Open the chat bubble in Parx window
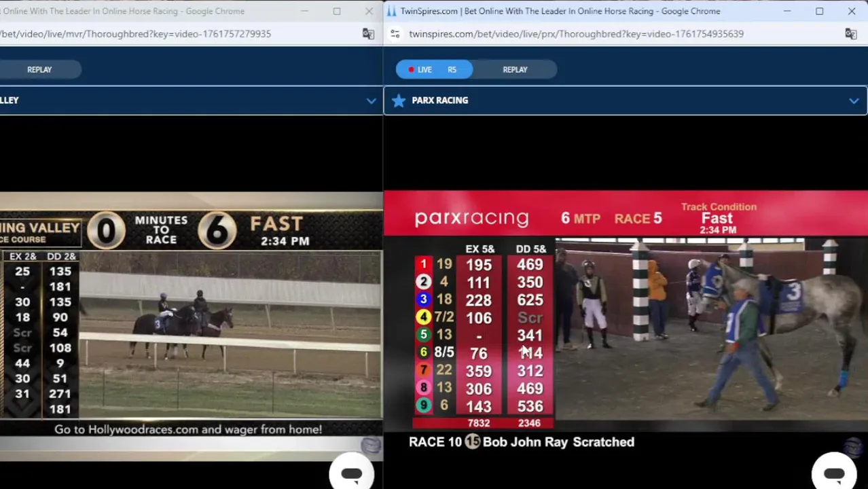868x489 pixels. [834, 473]
